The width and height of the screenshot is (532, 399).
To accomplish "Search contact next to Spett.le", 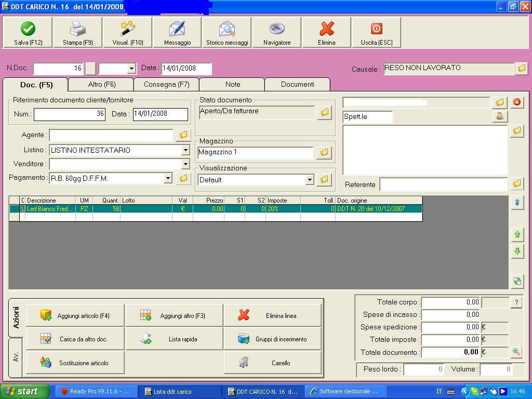I will point(500,116).
